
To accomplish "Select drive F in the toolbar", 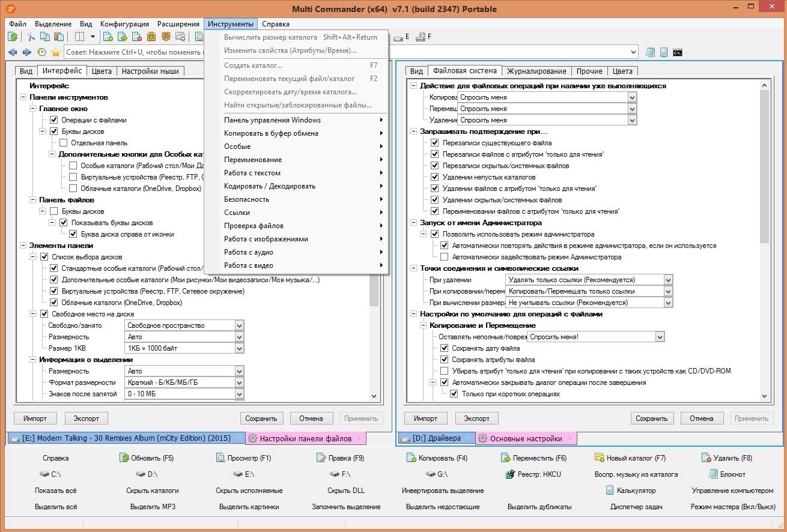I will point(424,37).
